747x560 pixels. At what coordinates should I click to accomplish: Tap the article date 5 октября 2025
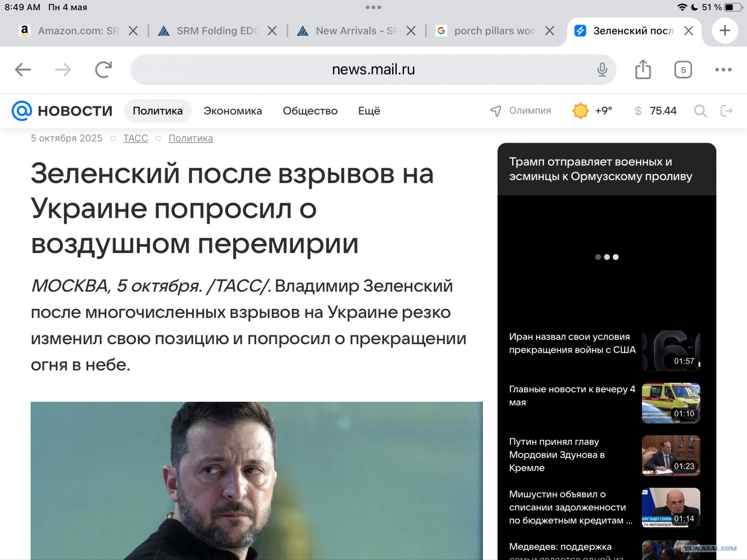67,138
